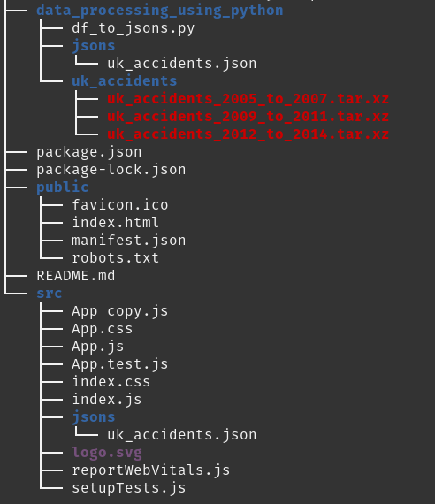Click package.json in the tree

89,152
